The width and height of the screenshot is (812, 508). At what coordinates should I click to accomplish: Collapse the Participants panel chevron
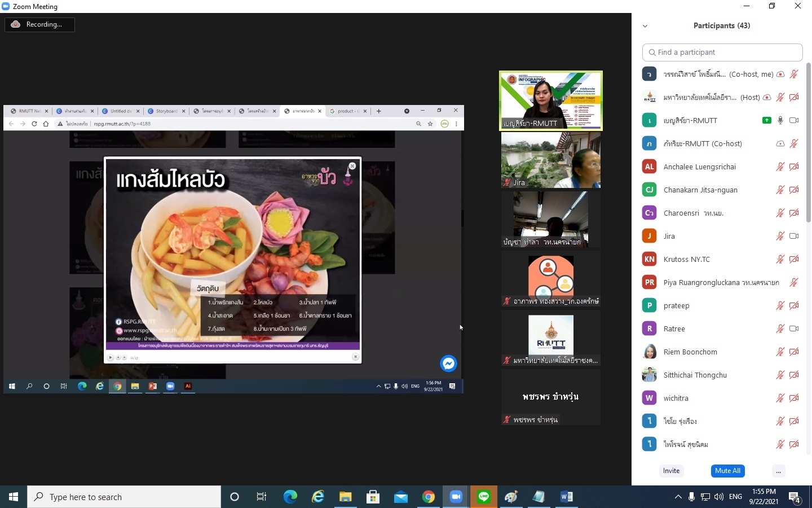645,26
